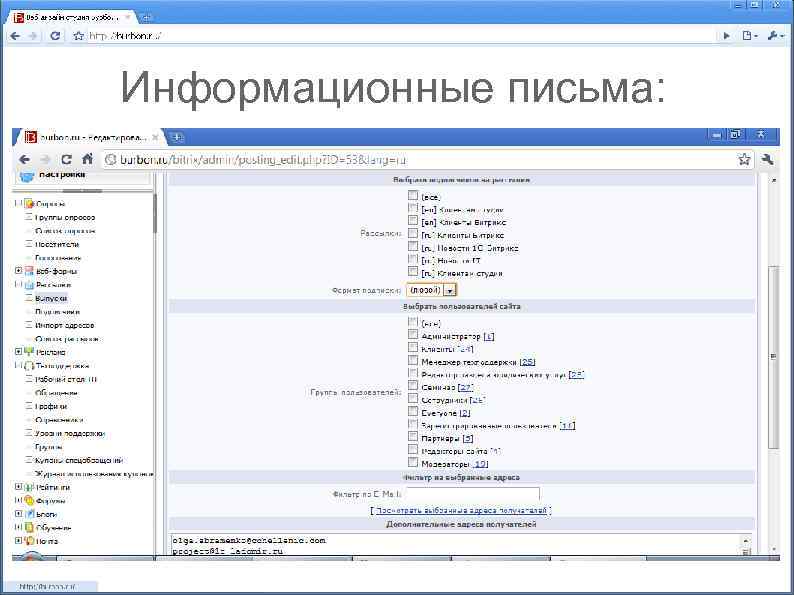Click the Рейтинги section icon
Screen dimensions: 794x595
point(29,487)
